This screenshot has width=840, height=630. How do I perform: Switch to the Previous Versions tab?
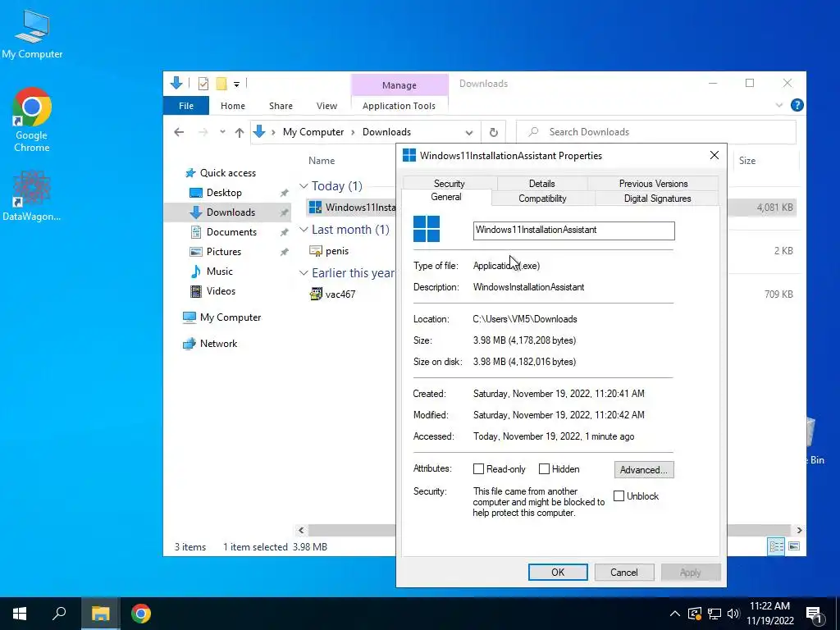653,183
